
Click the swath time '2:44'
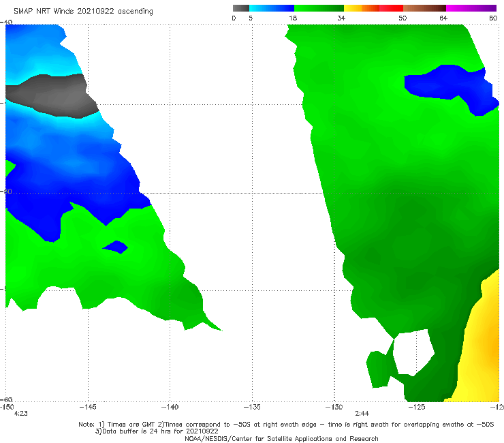pos(362,414)
